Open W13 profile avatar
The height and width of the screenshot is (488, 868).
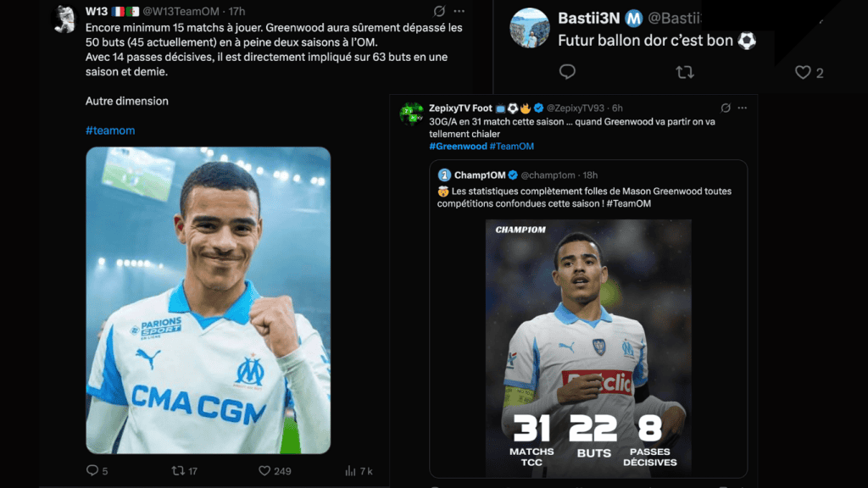pyautogui.click(x=64, y=19)
